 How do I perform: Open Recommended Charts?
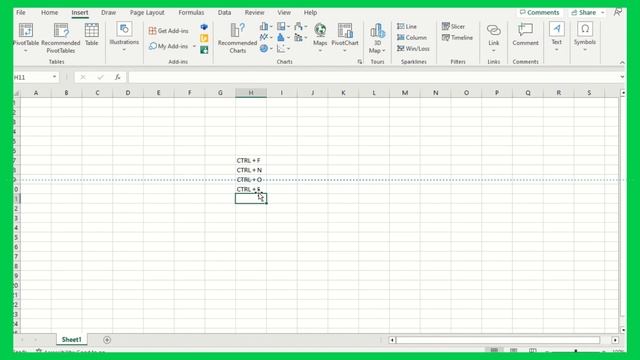(238, 38)
